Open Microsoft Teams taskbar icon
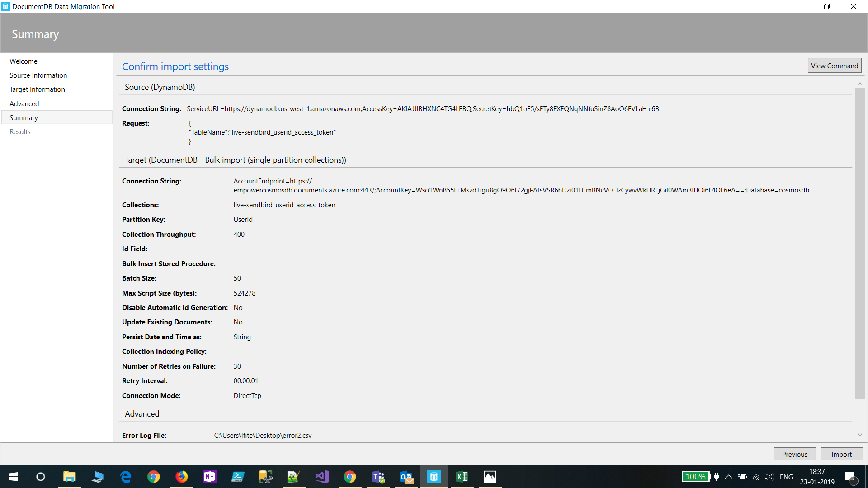 [378, 477]
